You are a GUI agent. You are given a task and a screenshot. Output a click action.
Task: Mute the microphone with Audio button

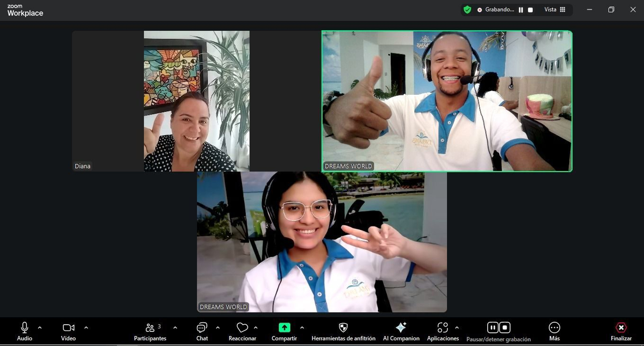pos(25,328)
